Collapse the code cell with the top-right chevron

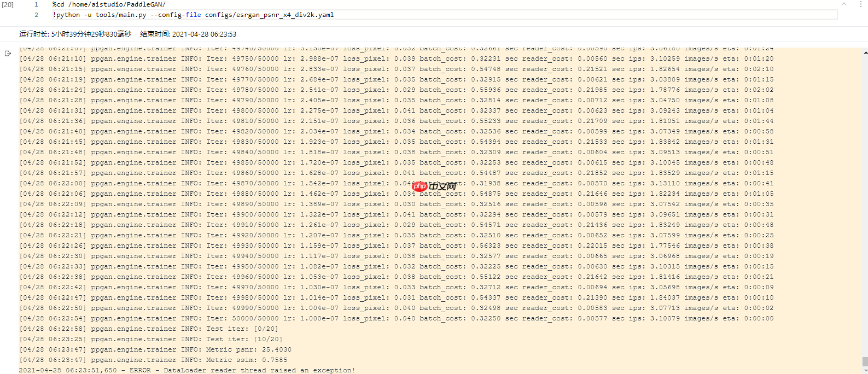(844, 4)
